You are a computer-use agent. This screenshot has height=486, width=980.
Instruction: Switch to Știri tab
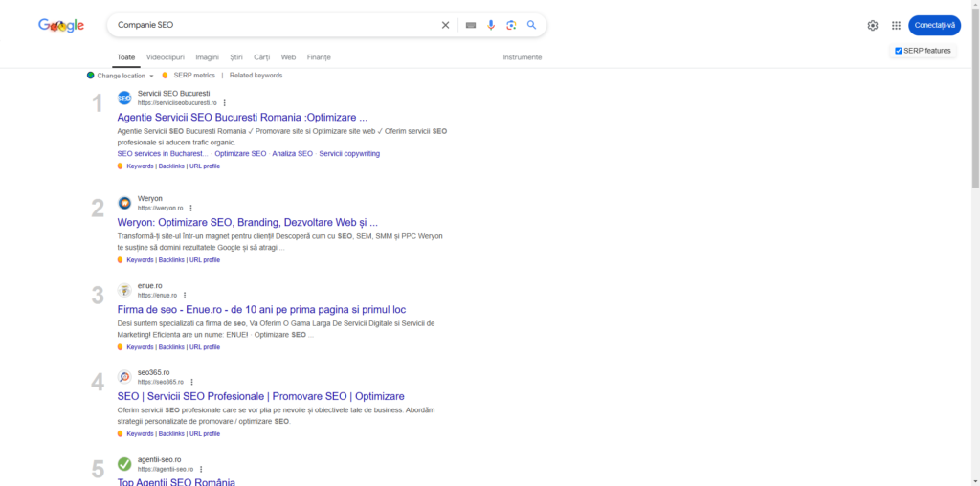pos(236,57)
